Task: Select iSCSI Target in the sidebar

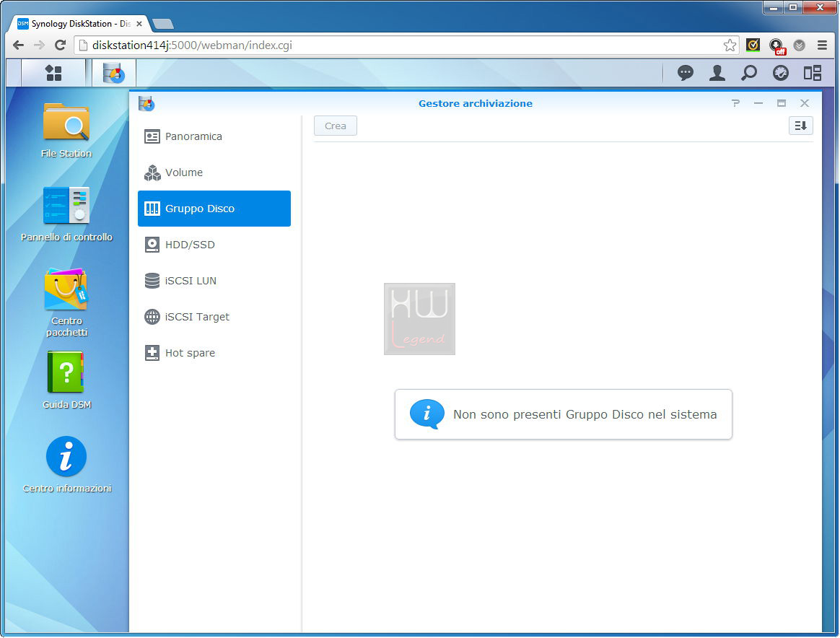Action: (x=214, y=317)
